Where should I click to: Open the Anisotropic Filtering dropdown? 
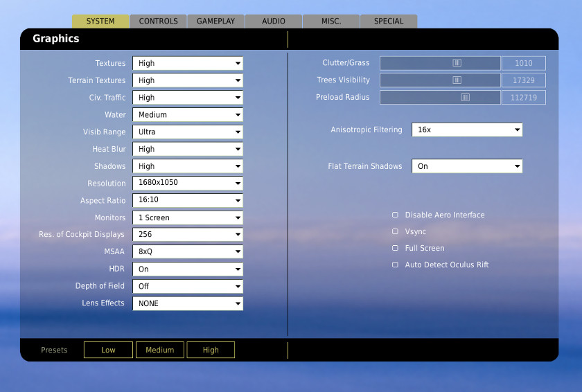(x=467, y=130)
